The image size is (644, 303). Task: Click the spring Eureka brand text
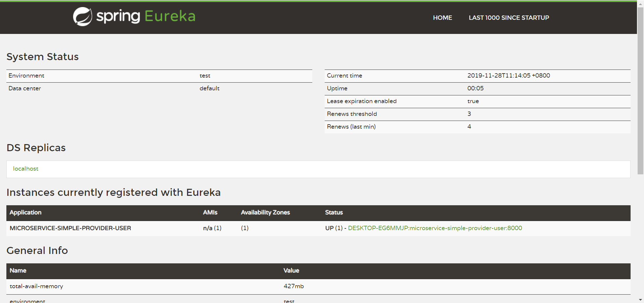146,16
